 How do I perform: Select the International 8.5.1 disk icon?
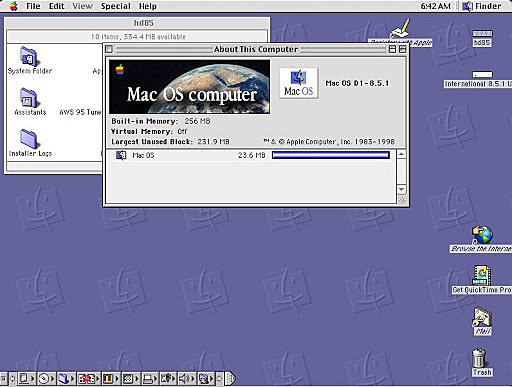click(x=482, y=74)
